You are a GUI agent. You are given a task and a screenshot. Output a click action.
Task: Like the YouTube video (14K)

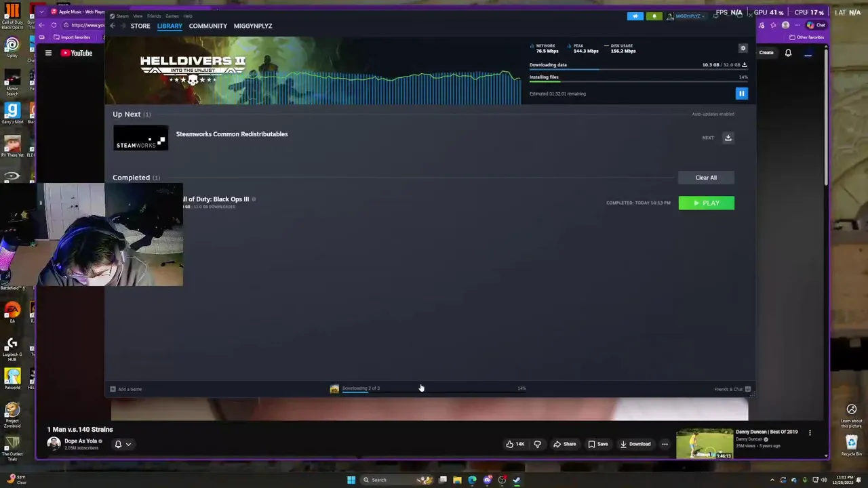point(515,444)
